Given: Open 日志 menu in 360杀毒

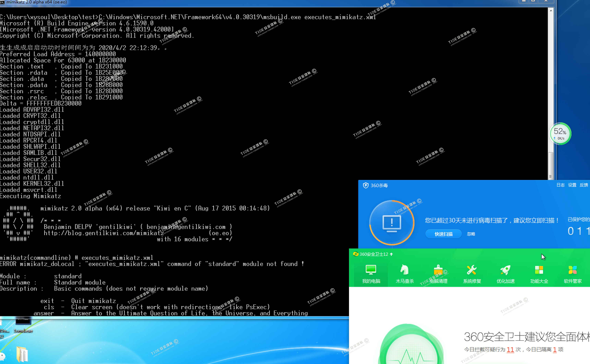Looking at the screenshot, I should pos(560,185).
